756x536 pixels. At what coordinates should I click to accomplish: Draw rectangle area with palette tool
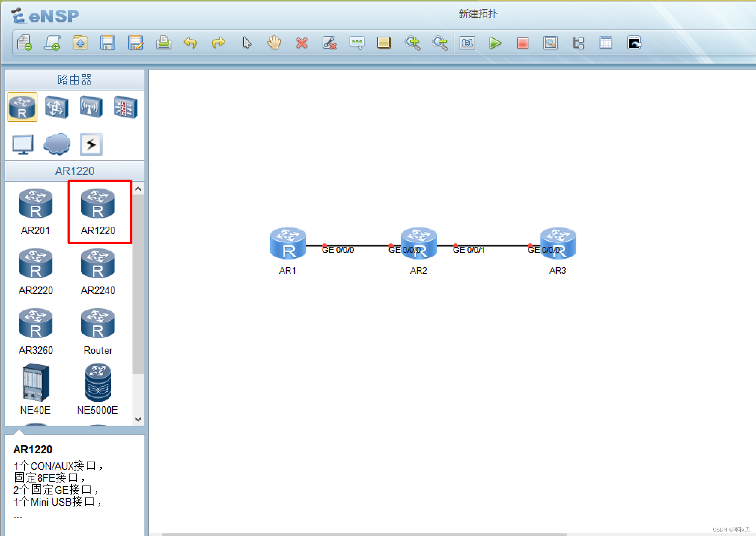[x=384, y=43]
